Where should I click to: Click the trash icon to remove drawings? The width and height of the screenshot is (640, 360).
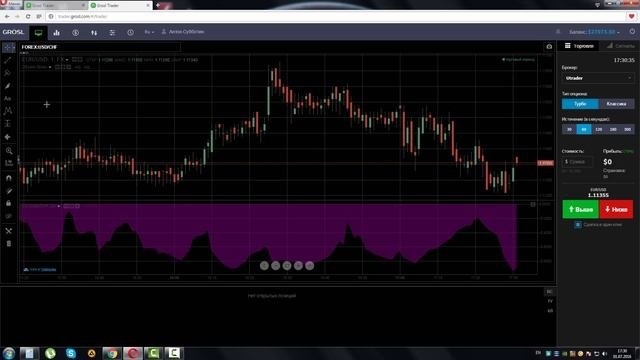point(9,244)
